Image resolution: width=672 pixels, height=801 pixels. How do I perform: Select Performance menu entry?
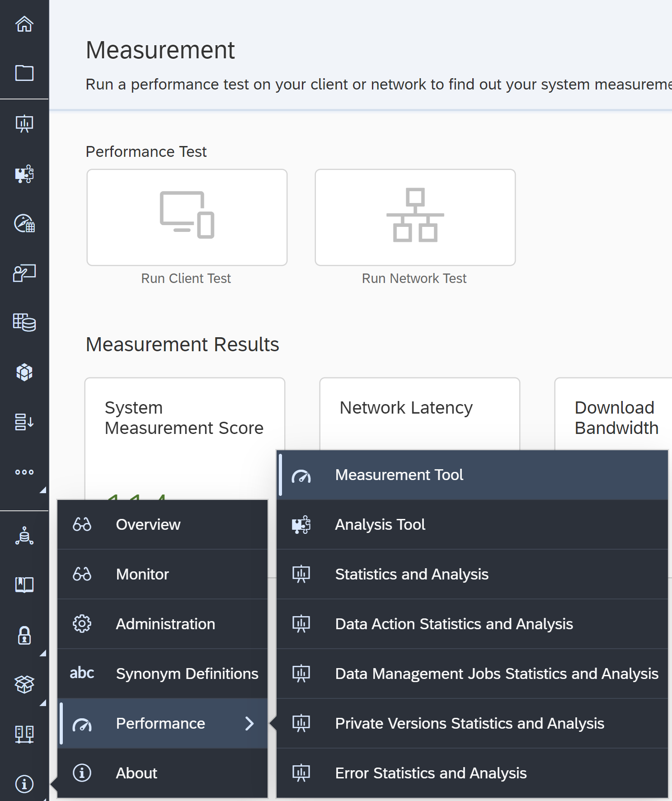pos(163,723)
